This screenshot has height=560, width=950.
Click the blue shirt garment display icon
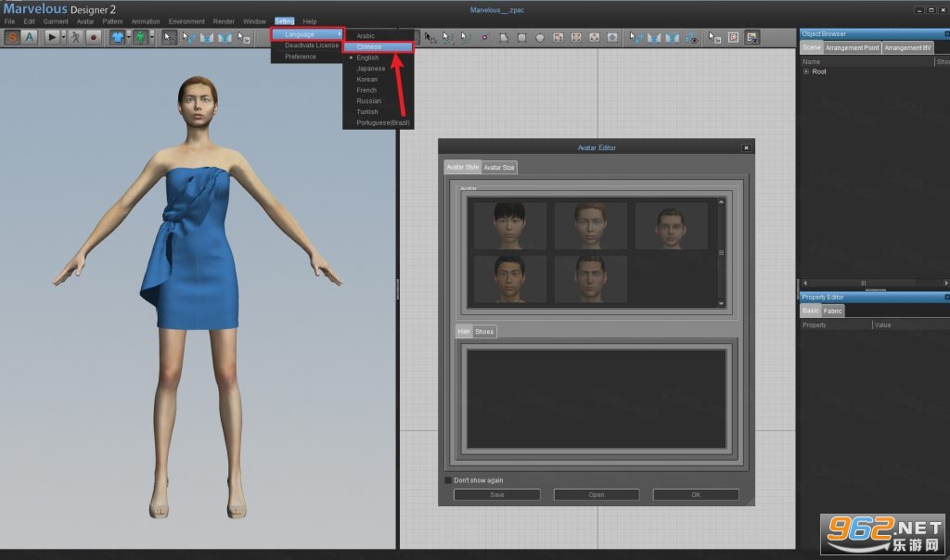[118, 37]
